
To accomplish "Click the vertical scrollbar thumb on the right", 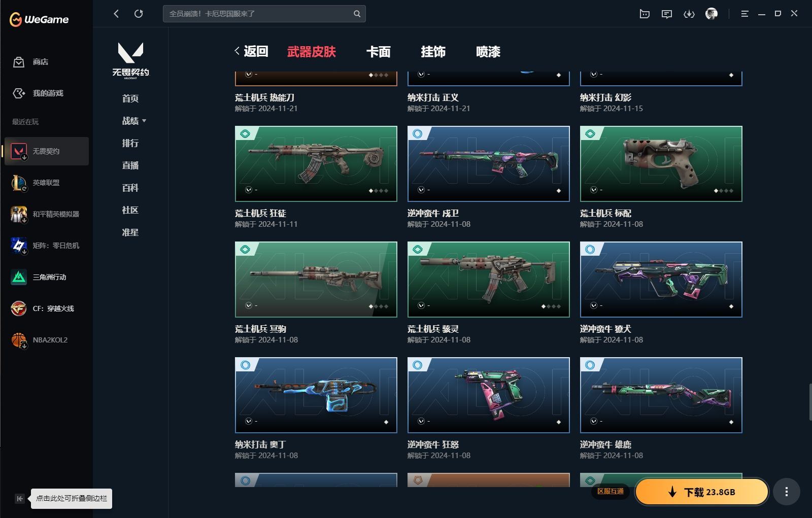I will (810, 402).
